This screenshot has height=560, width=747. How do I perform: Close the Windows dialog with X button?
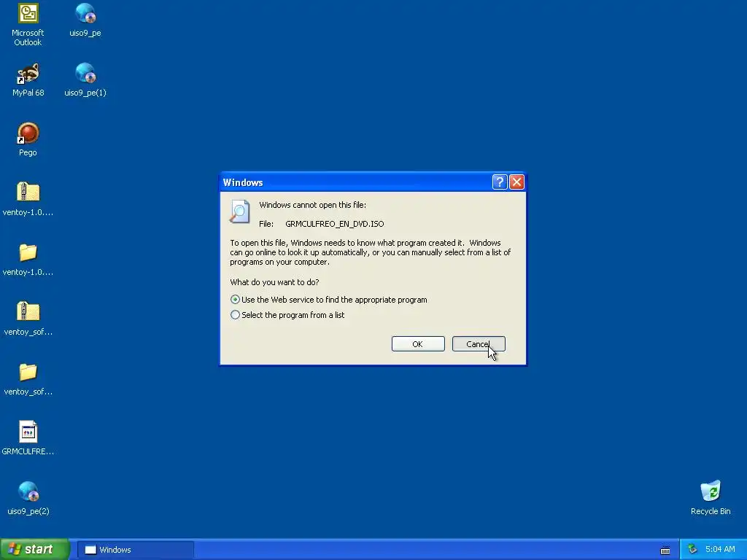[x=517, y=182]
